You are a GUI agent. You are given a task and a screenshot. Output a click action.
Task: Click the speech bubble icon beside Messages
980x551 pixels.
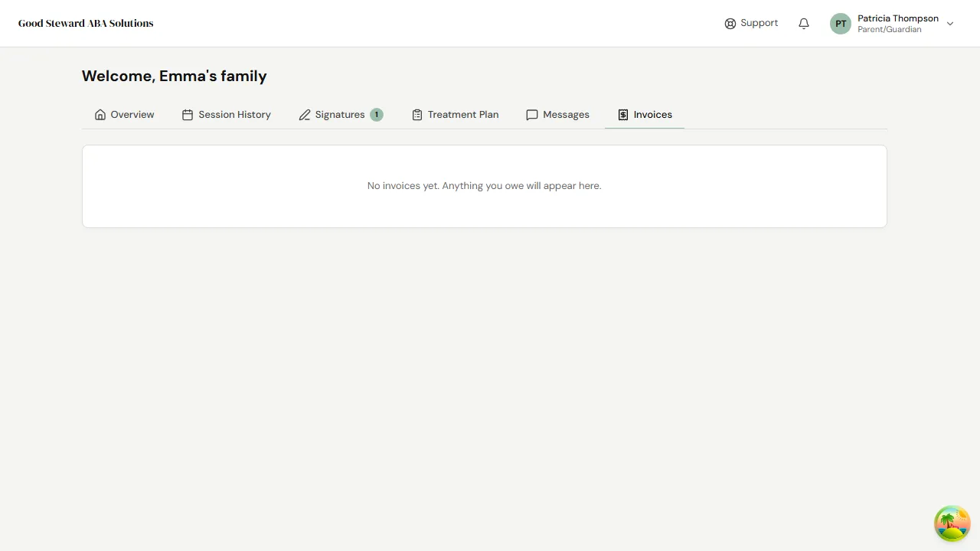click(x=532, y=114)
